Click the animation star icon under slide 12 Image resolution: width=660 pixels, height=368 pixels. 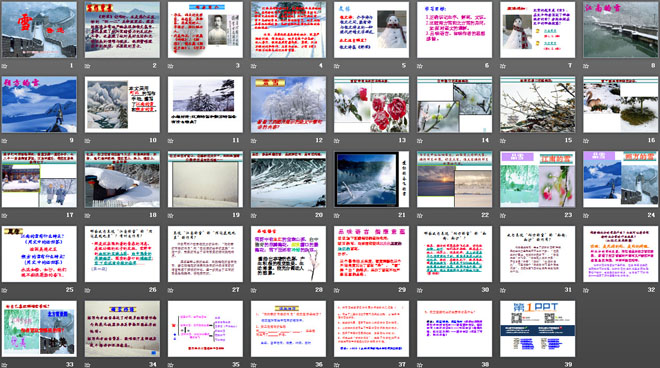click(x=254, y=141)
